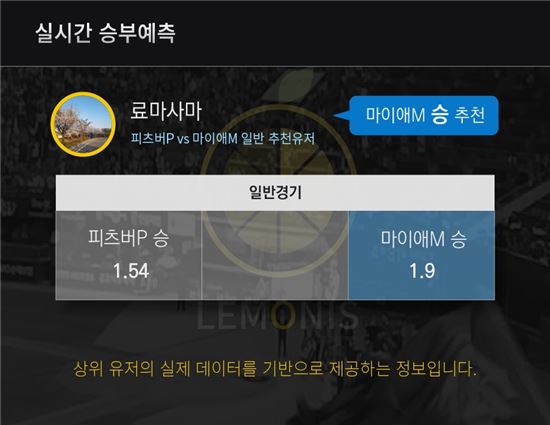
Task: Click the 마이애M 승 추천 speech bubble
Action: pos(424,115)
